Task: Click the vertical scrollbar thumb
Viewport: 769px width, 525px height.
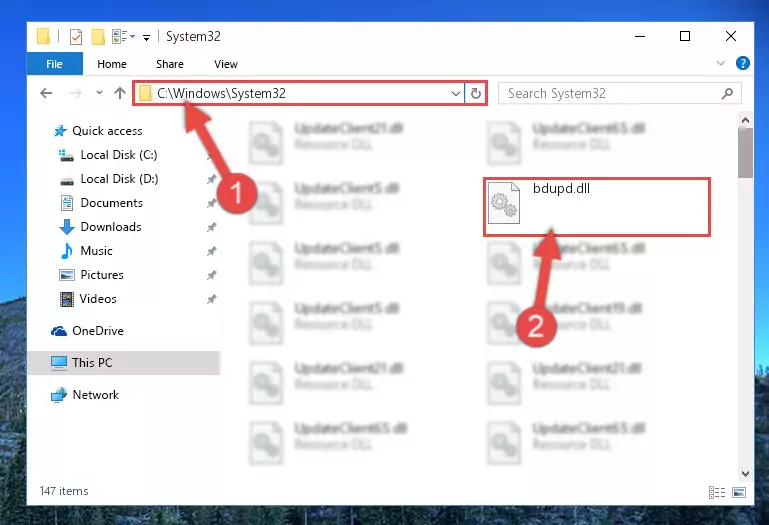Action: (745, 153)
